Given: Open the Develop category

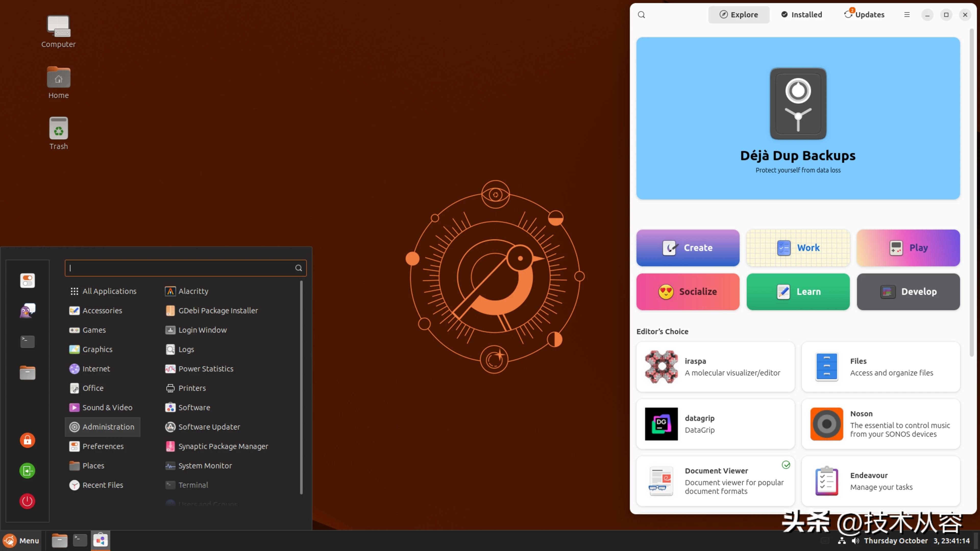Looking at the screenshot, I should point(908,292).
